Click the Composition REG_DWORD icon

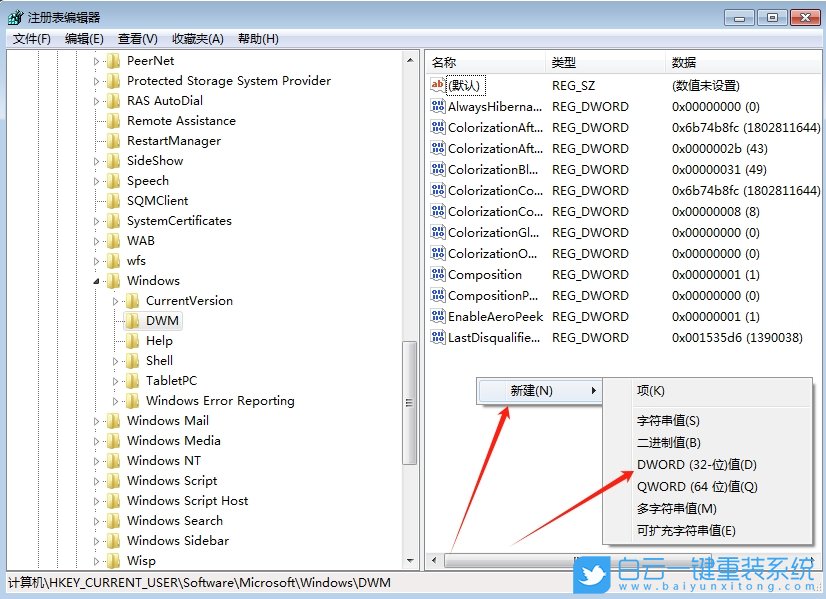pyautogui.click(x=440, y=274)
